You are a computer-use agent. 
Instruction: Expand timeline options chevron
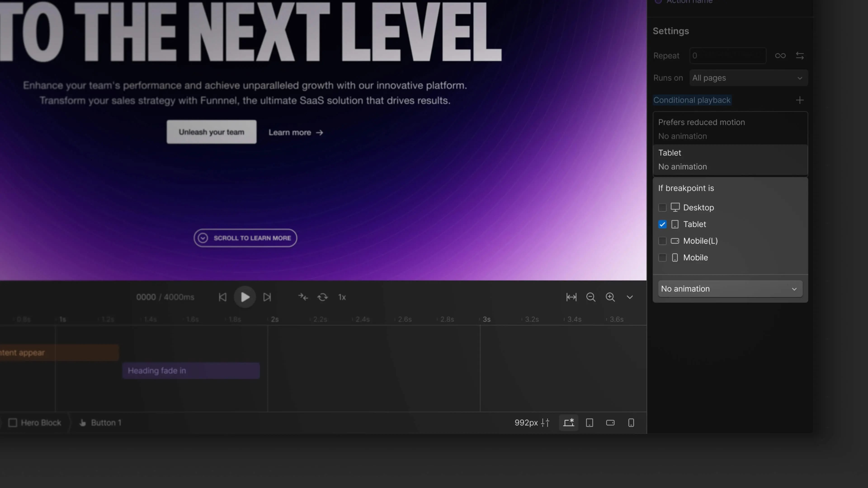630,297
